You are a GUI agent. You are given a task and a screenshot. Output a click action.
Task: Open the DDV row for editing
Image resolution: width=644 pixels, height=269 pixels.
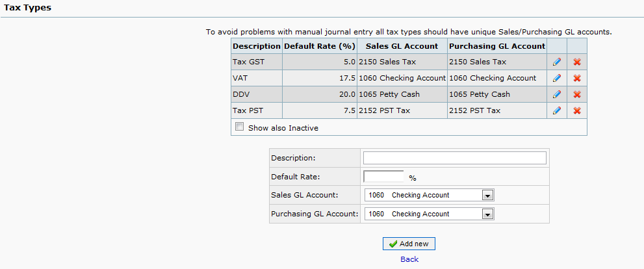[x=556, y=94]
